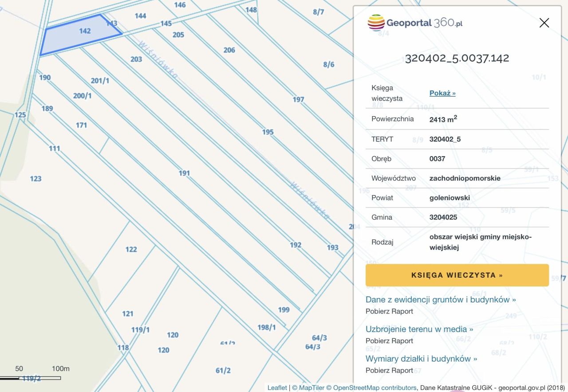
Task: Open the MapTiler attribution link
Action: (308, 388)
